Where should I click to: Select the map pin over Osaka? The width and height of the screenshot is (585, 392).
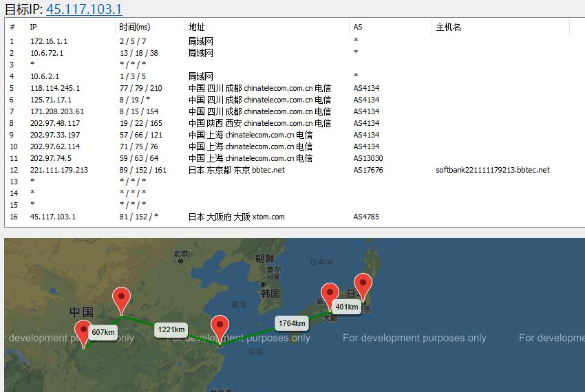click(330, 297)
